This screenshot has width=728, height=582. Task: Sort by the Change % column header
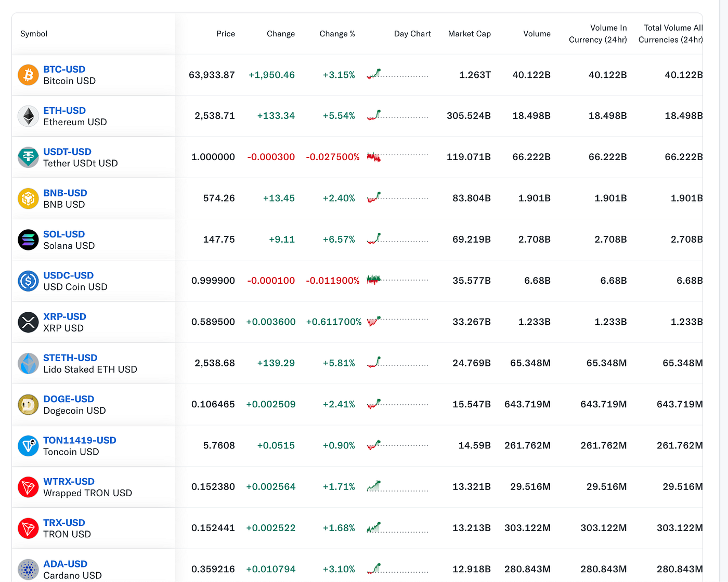click(x=337, y=34)
